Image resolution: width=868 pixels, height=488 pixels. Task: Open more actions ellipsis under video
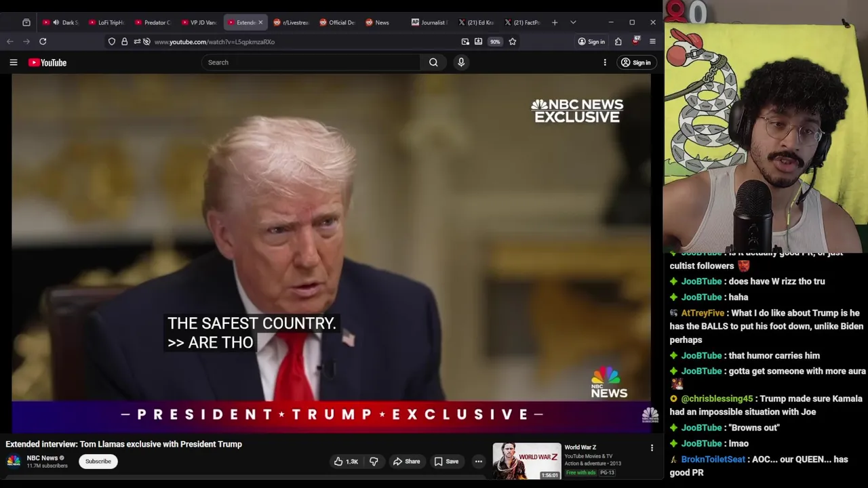coord(479,462)
